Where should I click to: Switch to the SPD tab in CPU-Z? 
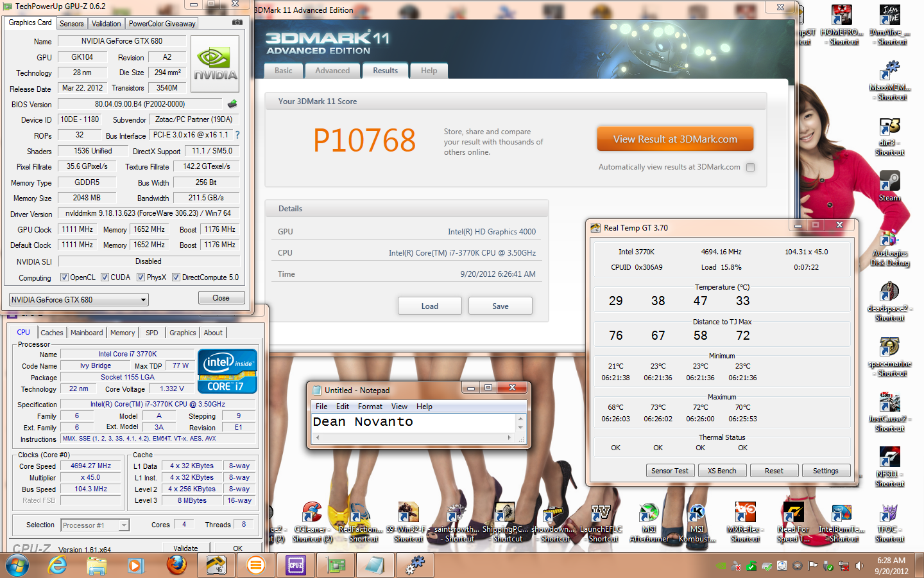point(151,333)
